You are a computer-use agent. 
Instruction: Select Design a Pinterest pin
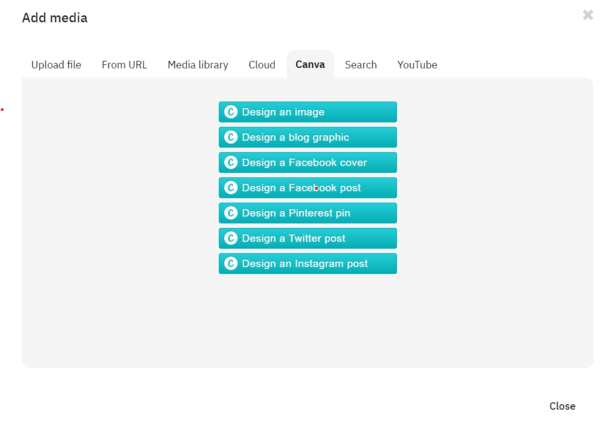[308, 213]
